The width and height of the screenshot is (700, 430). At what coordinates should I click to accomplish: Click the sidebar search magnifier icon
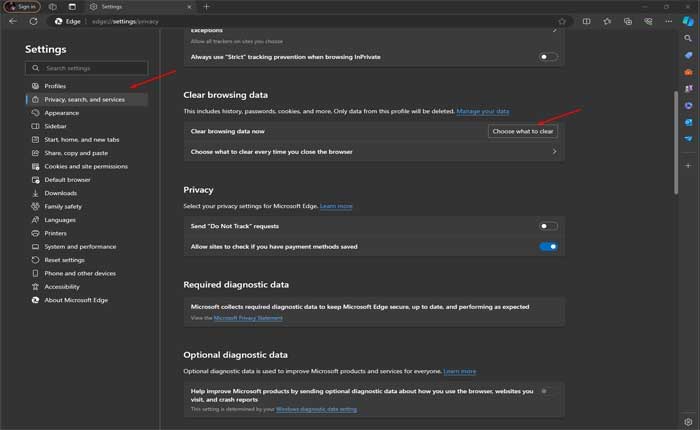tap(688, 38)
